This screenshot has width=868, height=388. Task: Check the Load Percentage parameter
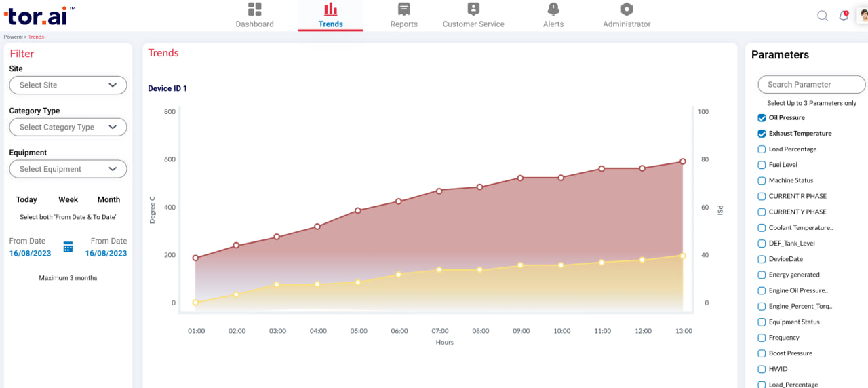(762, 149)
